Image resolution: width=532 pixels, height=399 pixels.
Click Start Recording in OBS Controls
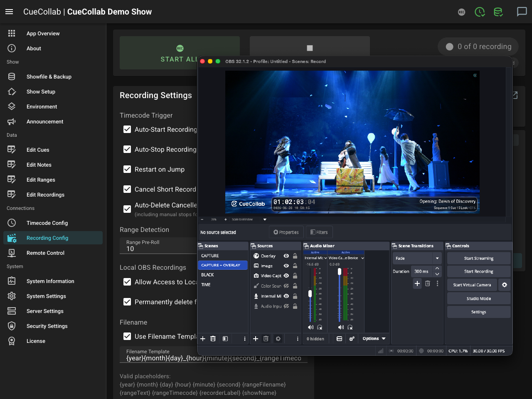pos(479,271)
